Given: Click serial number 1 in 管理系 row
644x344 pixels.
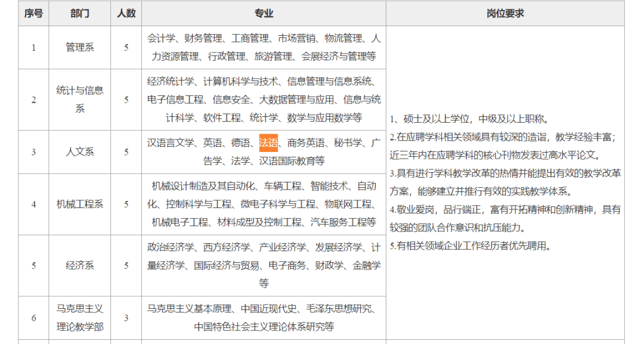Looking at the screenshot, I should point(33,48).
